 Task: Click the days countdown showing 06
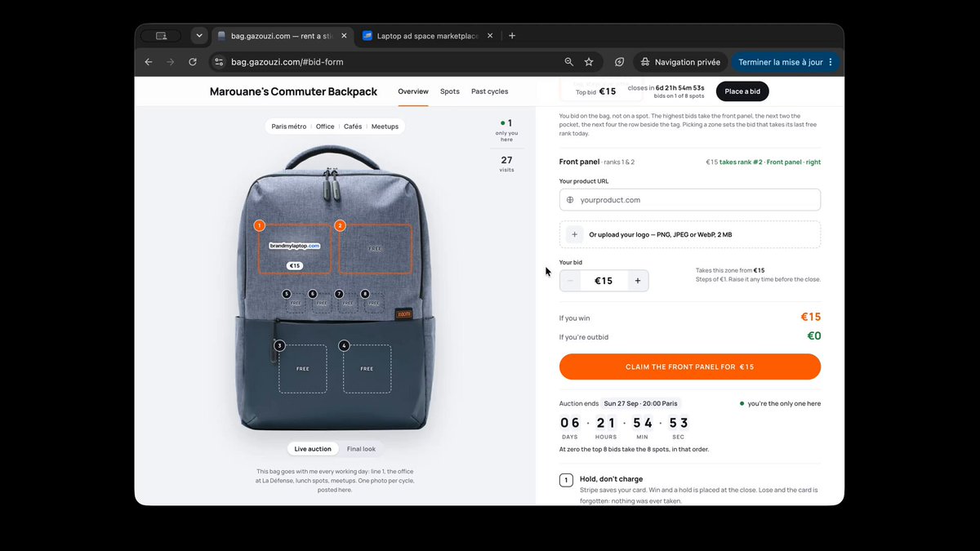click(x=569, y=423)
